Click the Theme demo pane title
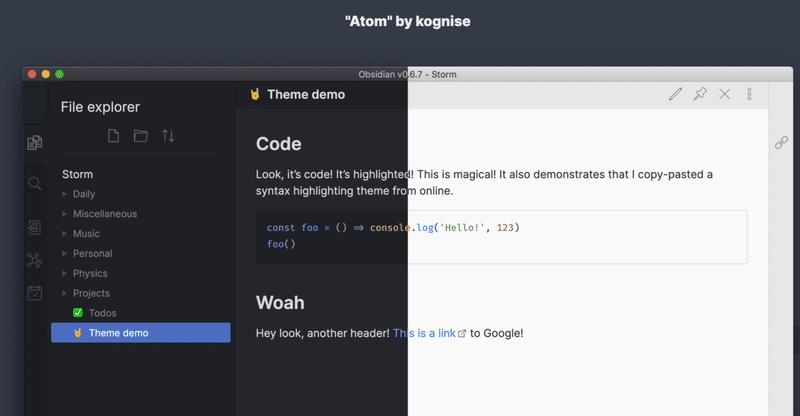Viewport: 800px width, 416px height. tap(306, 94)
